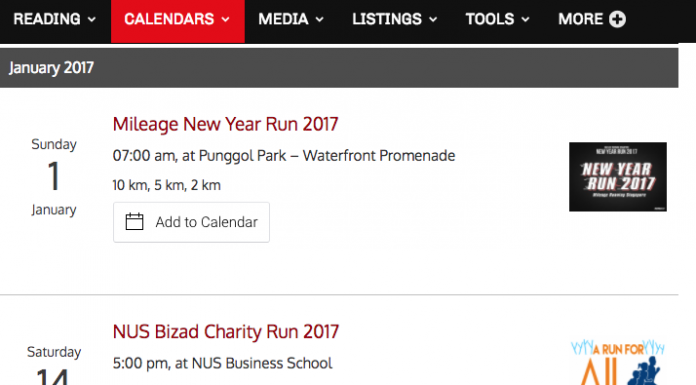
Task: Click the Sunday 1 January date block
Action: (x=54, y=177)
